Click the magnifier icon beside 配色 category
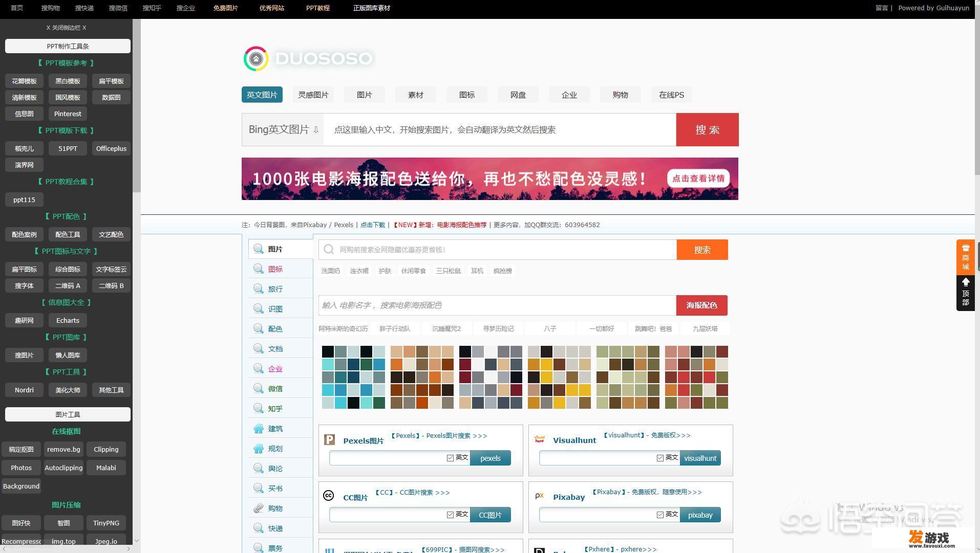 [259, 328]
